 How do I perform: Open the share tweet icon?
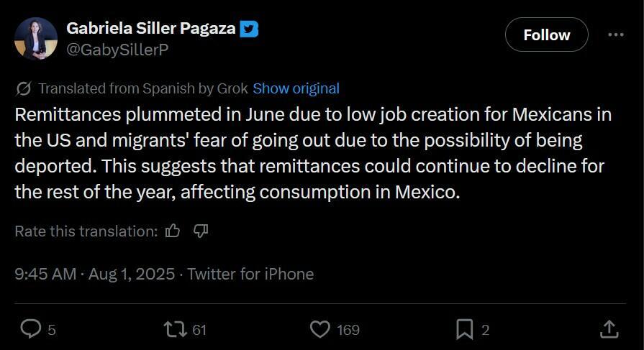pos(609,329)
